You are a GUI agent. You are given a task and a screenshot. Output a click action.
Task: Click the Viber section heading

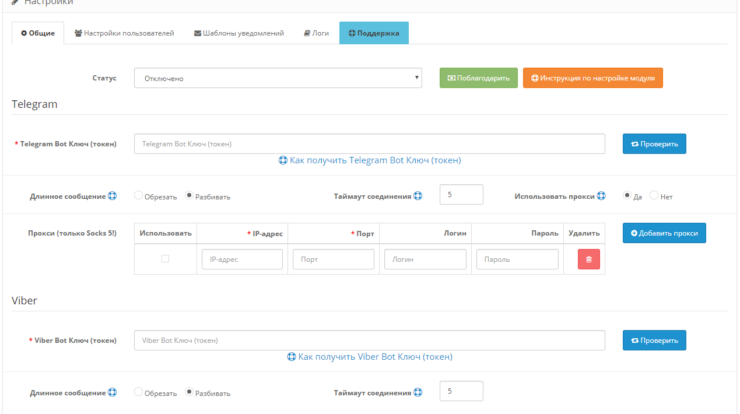point(24,301)
